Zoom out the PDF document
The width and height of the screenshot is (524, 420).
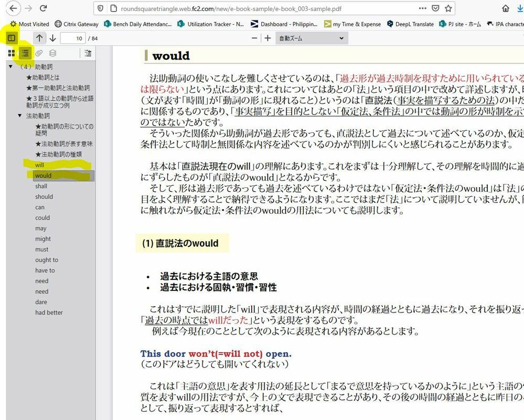point(254,38)
